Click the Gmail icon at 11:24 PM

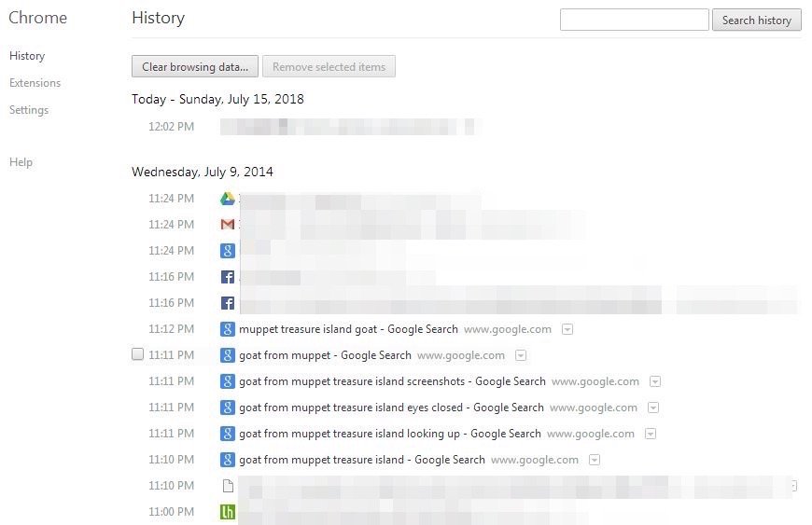click(x=228, y=225)
